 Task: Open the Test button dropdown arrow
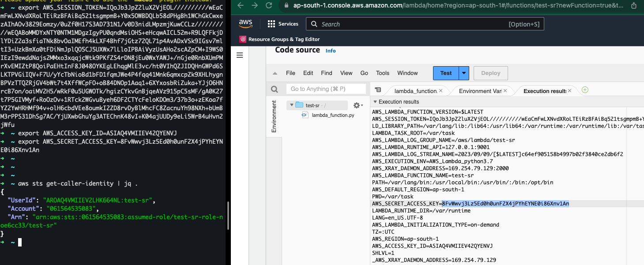tap(463, 73)
